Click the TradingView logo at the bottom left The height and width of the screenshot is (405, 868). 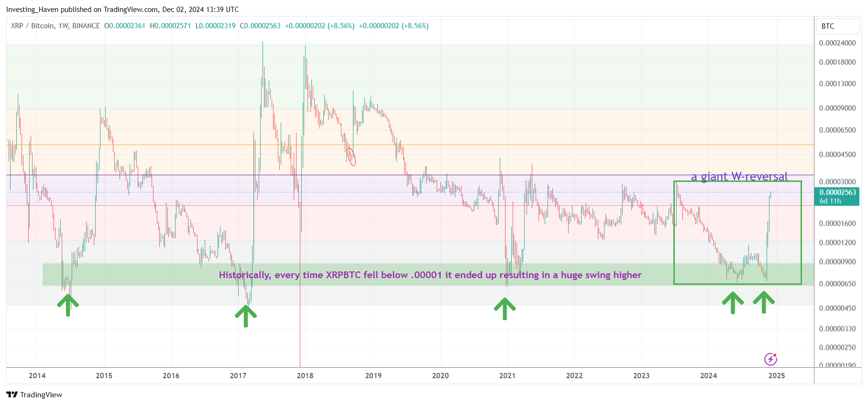click(34, 394)
